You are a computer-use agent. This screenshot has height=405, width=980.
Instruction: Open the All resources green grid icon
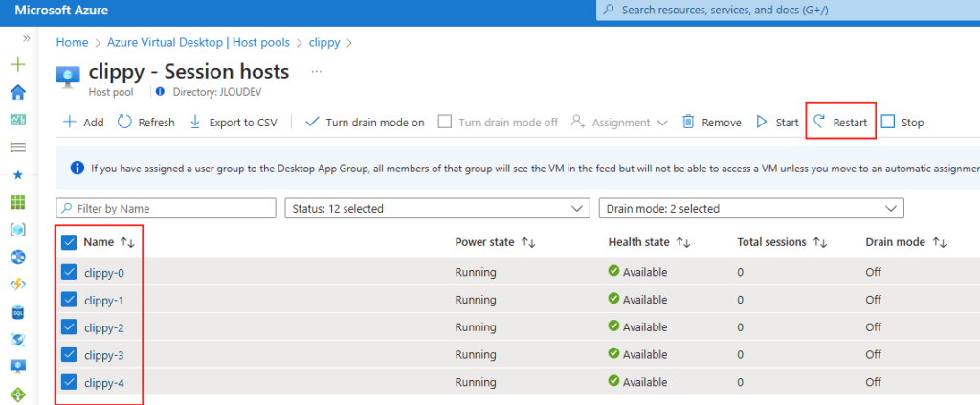point(19,202)
